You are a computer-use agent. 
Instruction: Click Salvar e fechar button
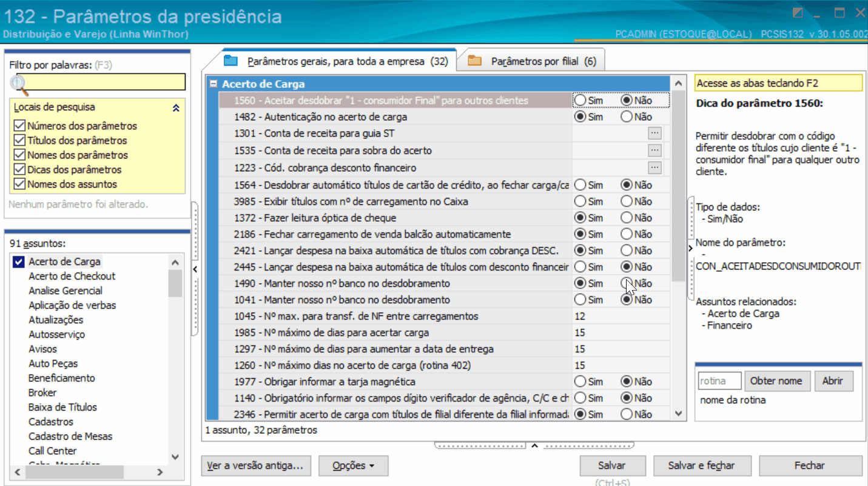701,466
